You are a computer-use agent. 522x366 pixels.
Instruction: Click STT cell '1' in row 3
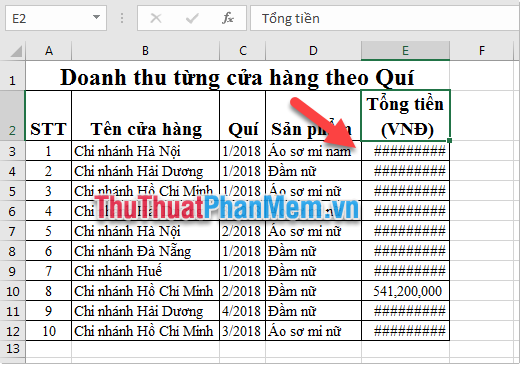coord(49,151)
